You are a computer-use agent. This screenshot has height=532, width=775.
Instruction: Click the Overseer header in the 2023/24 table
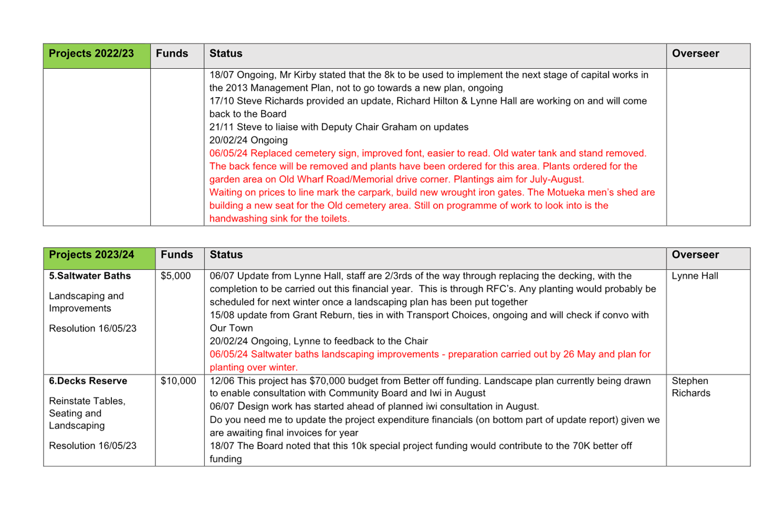click(x=708, y=258)
